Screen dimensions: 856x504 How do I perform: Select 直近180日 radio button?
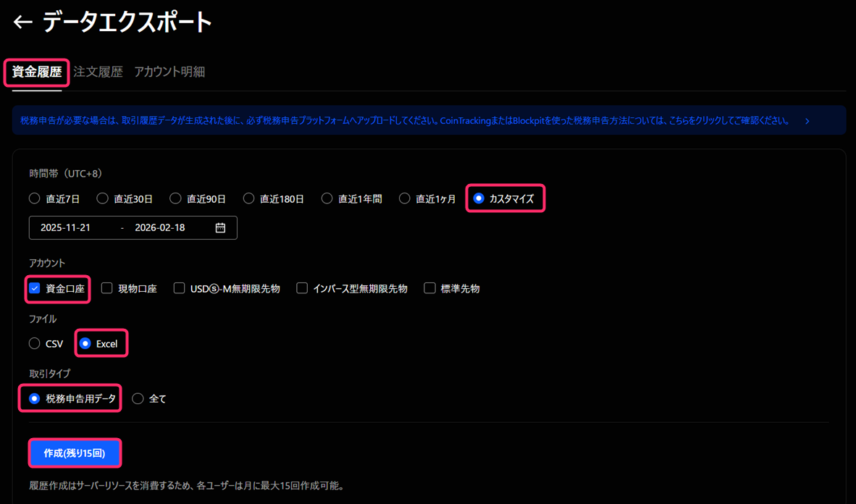pyautogui.click(x=249, y=198)
